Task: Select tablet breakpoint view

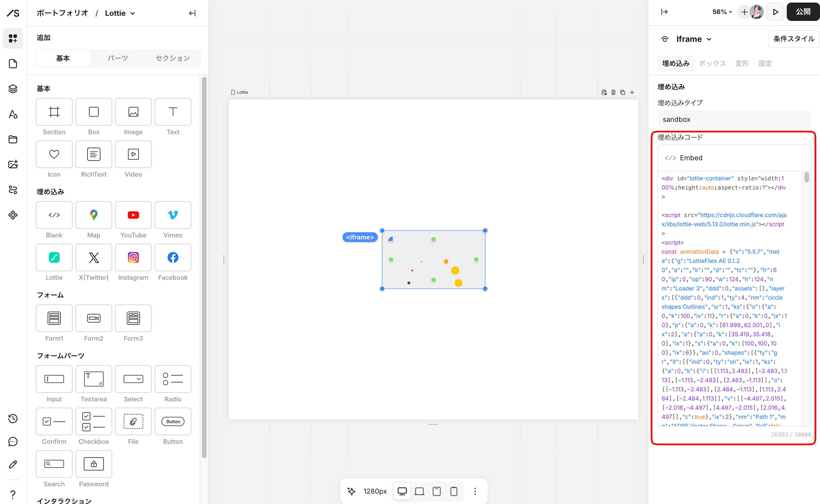Action: (437, 491)
